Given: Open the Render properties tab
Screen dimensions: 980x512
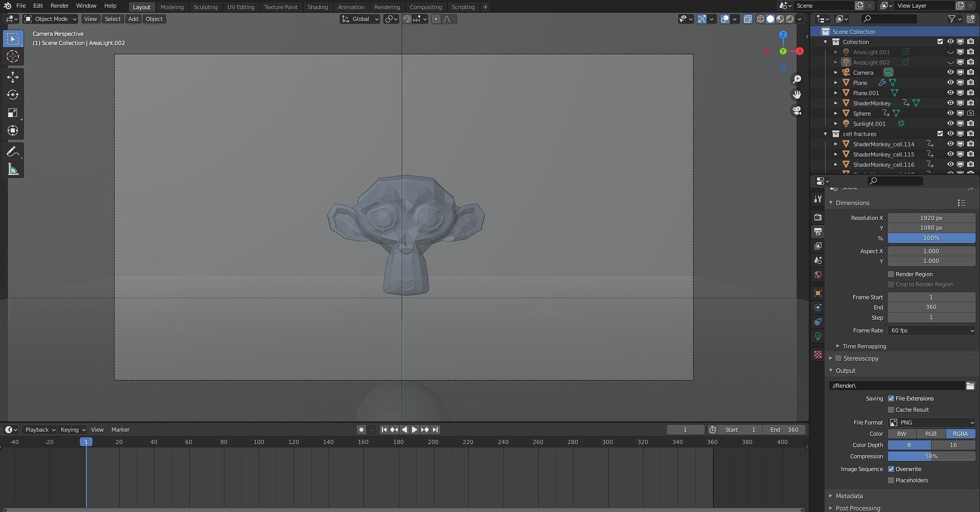Looking at the screenshot, I should [818, 217].
